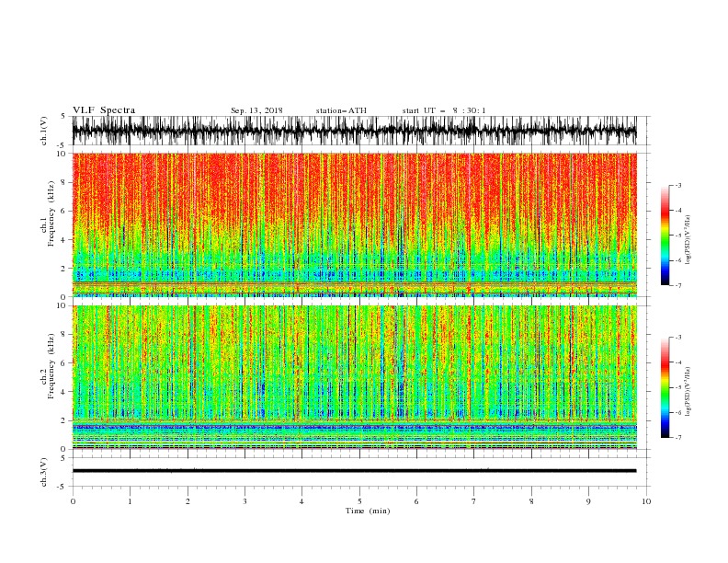Click the "ch.1(V)" waveform axis label

pos(44,131)
